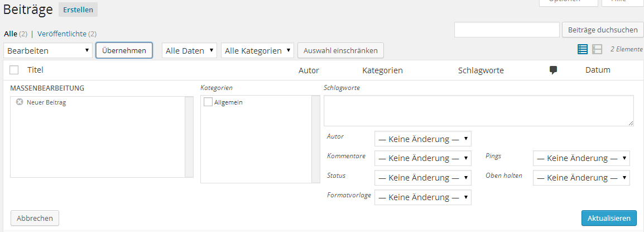Click the comments bubble column icon

click(x=554, y=70)
